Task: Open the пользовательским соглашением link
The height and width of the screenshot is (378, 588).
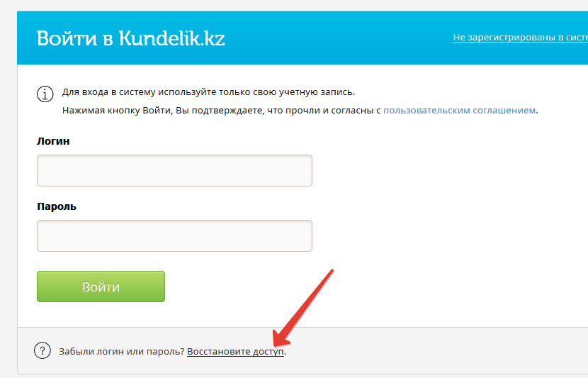Action: [459, 111]
